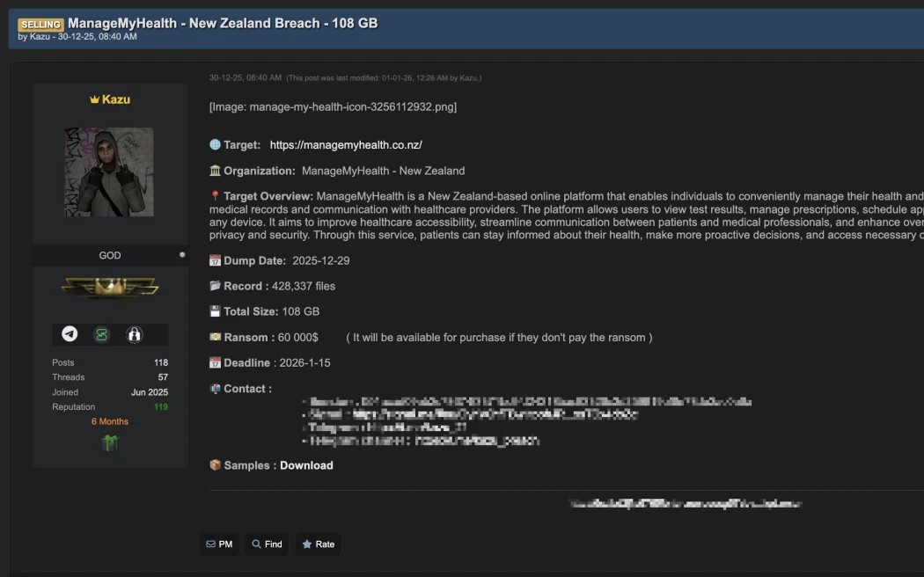
Task: Click the green reputation value 119
Action: coord(160,407)
